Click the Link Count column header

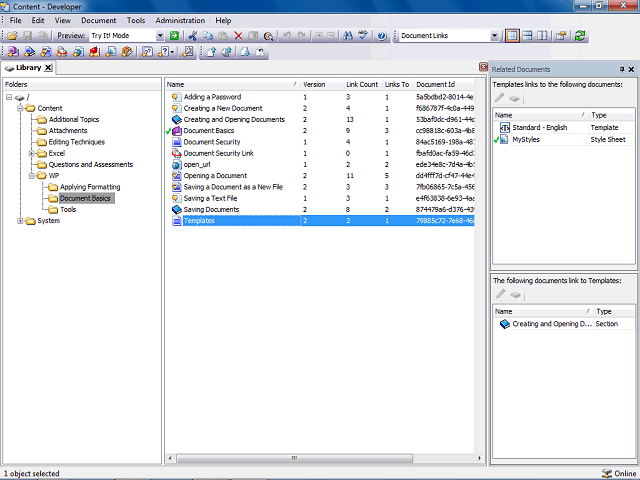(362, 84)
